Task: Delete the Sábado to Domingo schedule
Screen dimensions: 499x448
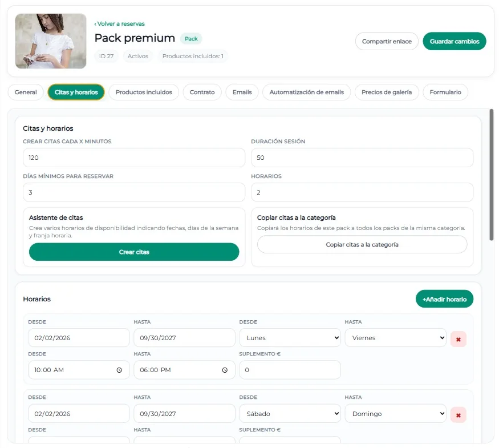Action: coord(459,415)
